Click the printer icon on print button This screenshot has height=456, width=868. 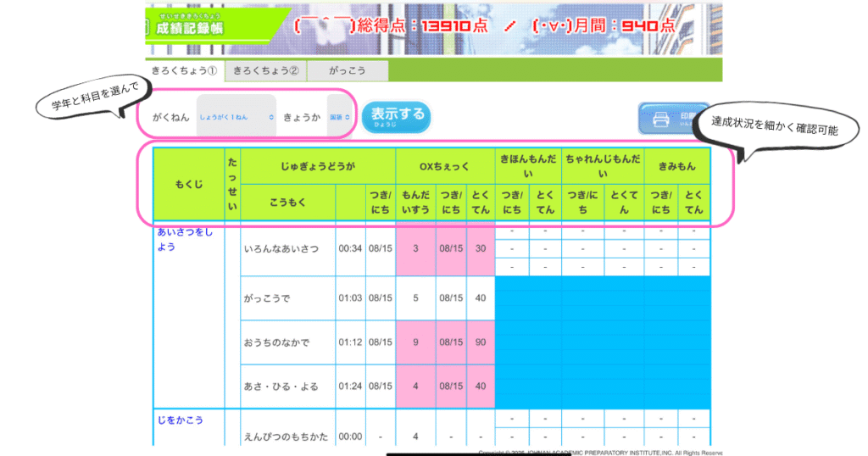[x=661, y=120]
